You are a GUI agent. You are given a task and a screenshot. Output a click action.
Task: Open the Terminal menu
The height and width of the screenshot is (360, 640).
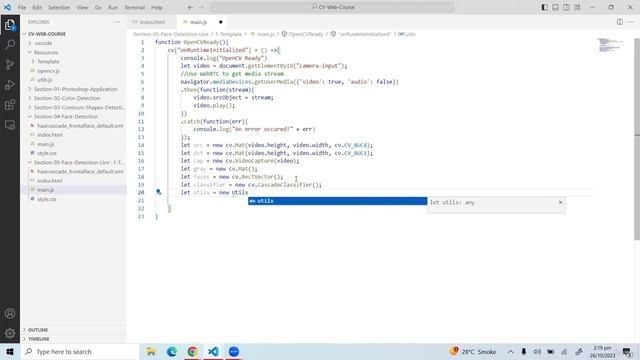click(x=135, y=7)
